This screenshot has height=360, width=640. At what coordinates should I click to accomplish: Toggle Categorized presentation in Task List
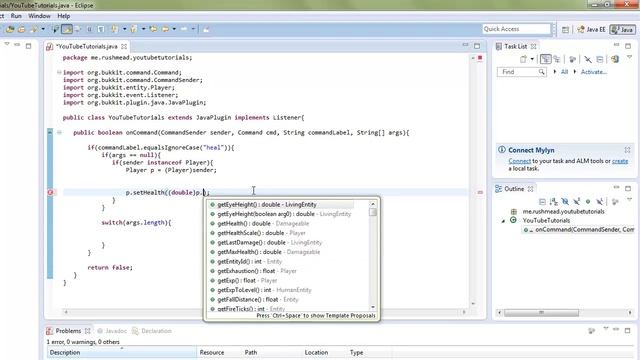coord(545,59)
